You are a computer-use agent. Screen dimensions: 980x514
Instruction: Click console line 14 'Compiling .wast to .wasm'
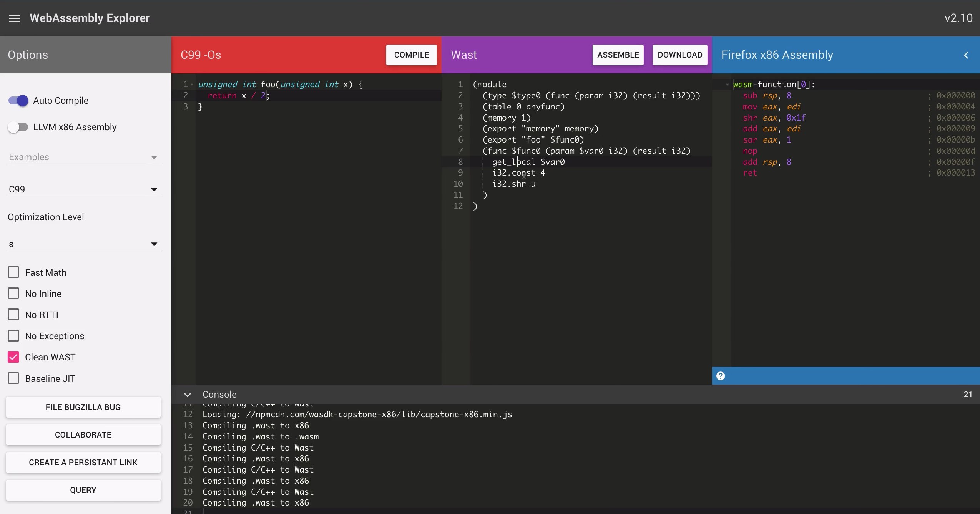261,437
